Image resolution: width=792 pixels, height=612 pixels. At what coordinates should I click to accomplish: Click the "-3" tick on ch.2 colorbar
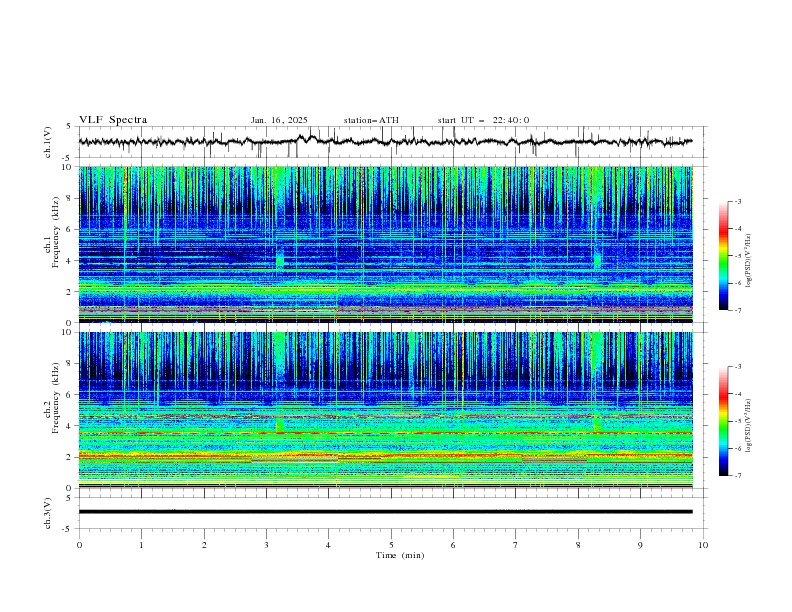737,367
